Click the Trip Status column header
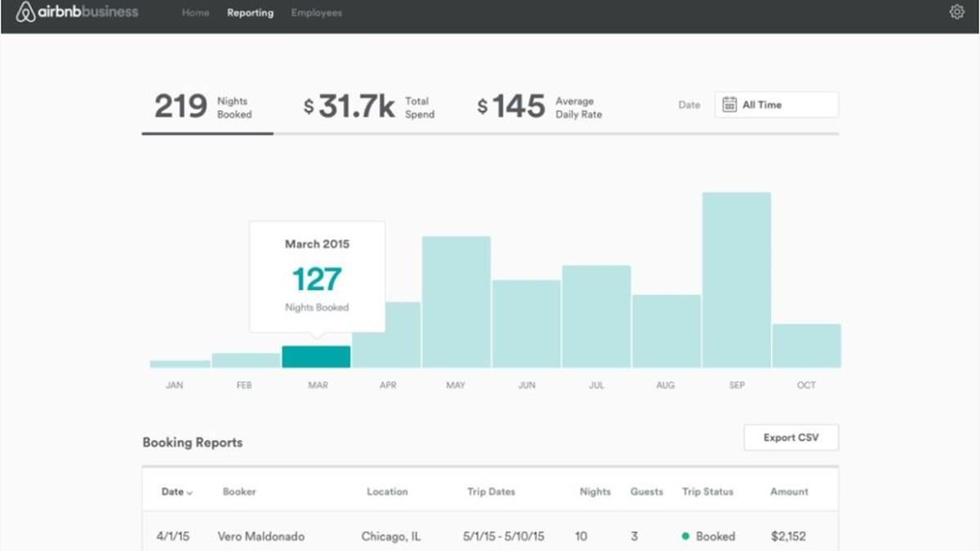The height and width of the screenshot is (551, 980). (707, 491)
